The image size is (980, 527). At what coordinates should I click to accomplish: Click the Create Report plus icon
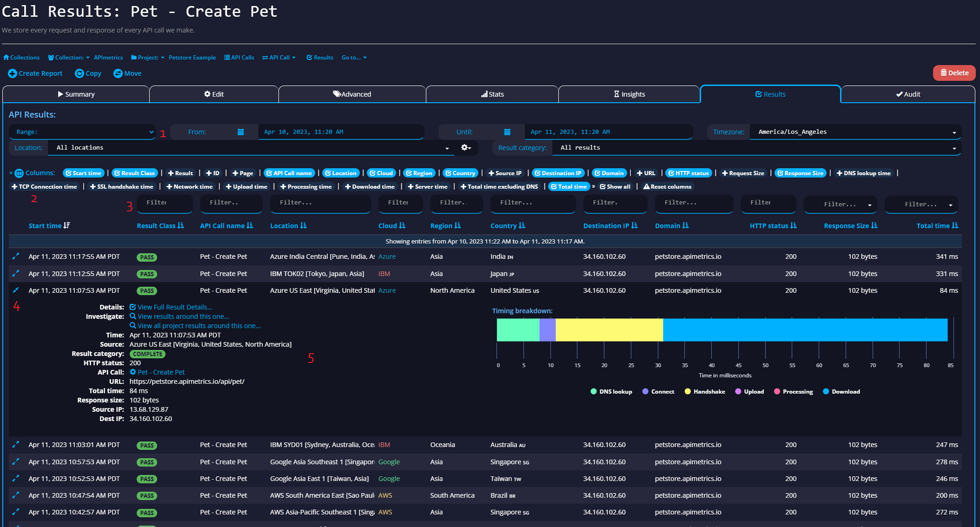(x=13, y=73)
